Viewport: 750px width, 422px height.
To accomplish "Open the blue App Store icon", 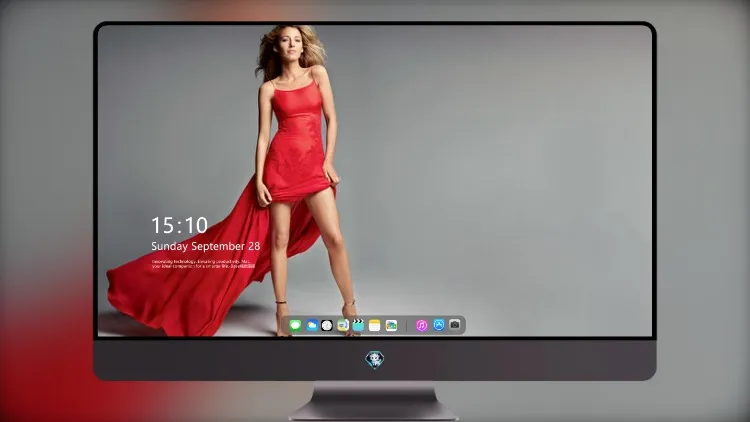I will point(439,325).
